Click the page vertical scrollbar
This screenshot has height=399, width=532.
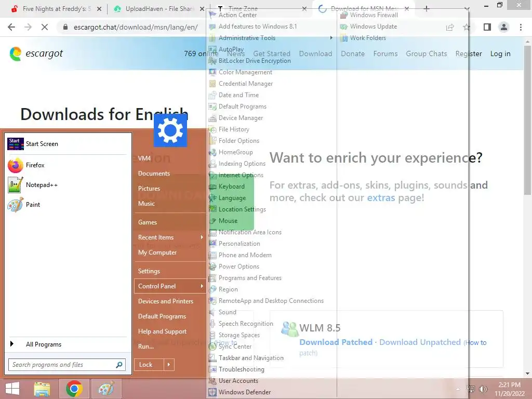point(528,121)
